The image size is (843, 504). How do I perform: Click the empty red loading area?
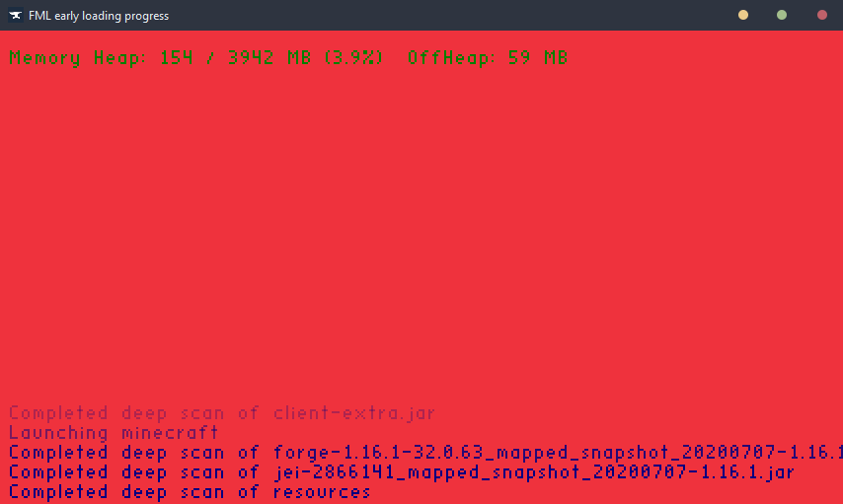(421, 231)
